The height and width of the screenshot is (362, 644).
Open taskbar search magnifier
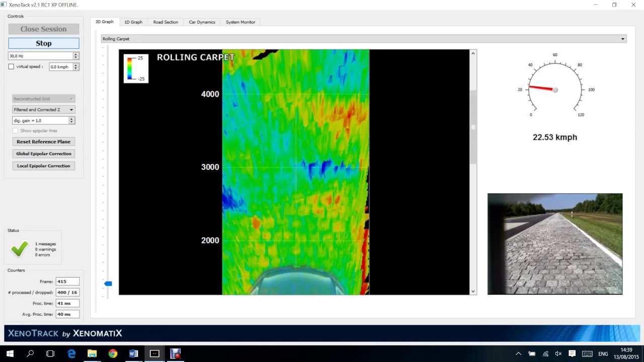(30, 353)
